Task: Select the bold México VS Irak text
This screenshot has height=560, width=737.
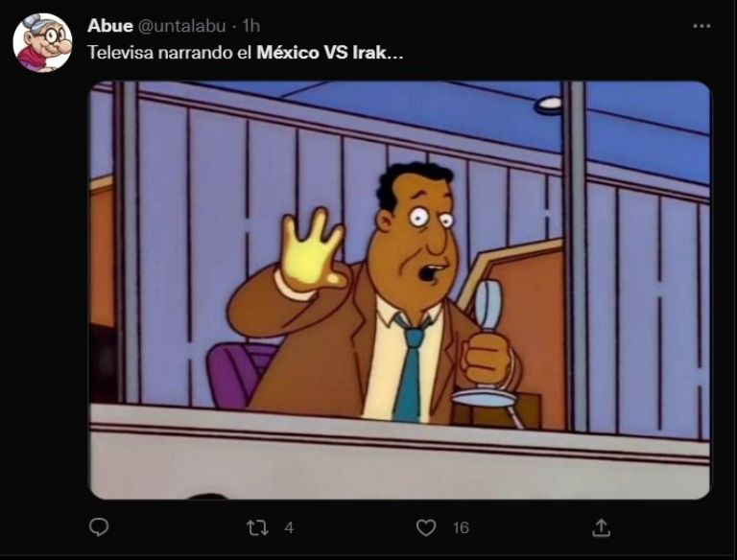Action: pyautogui.click(x=329, y=53)
